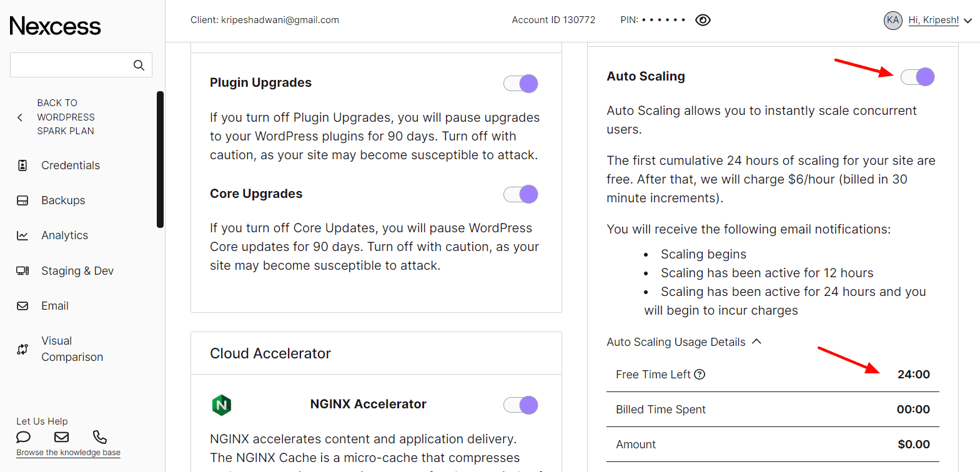Click the search magnifier icon
The width and height of the screenshot is (980, 472).
click(x=139, y=65)
